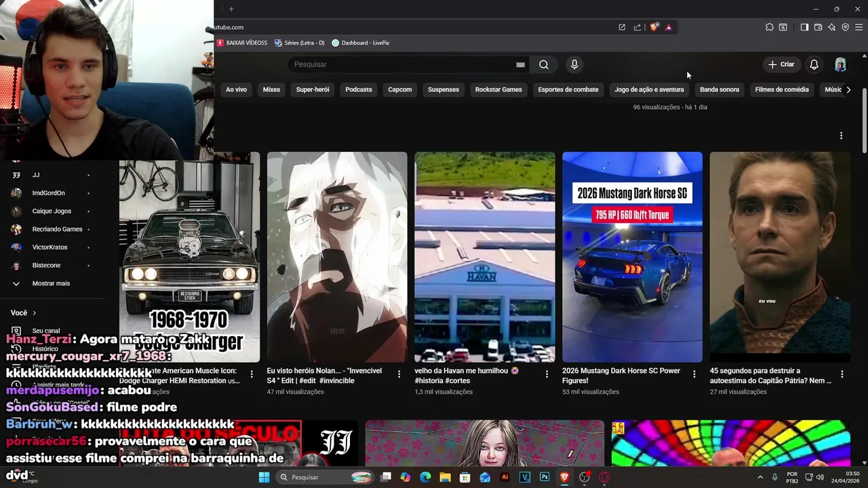
Task: Open Microsoft Edge from taskbar
Action: tap(425, 477)
